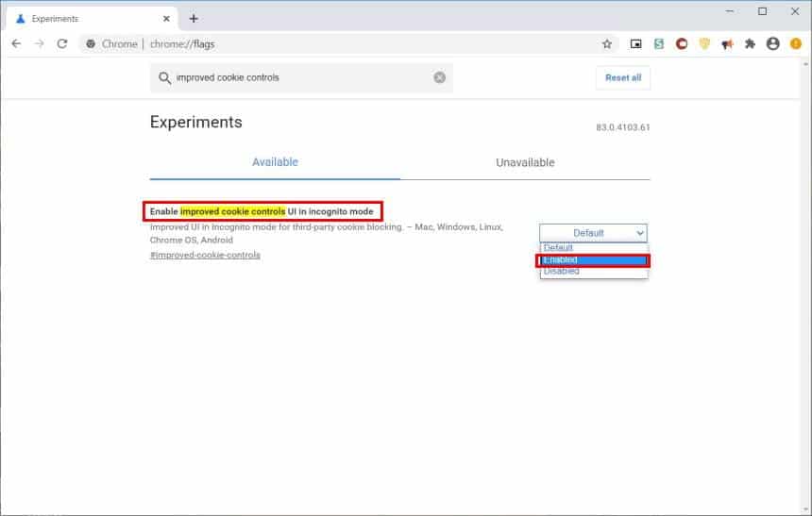
Task: Click the forward navigation arrow
Action: (x=40, y=44)
